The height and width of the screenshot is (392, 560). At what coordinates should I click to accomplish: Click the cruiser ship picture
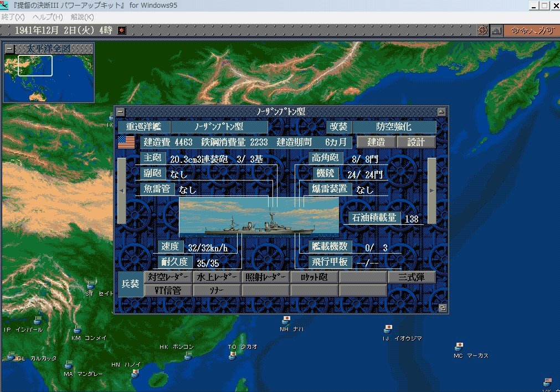click(x=259, y=217)
